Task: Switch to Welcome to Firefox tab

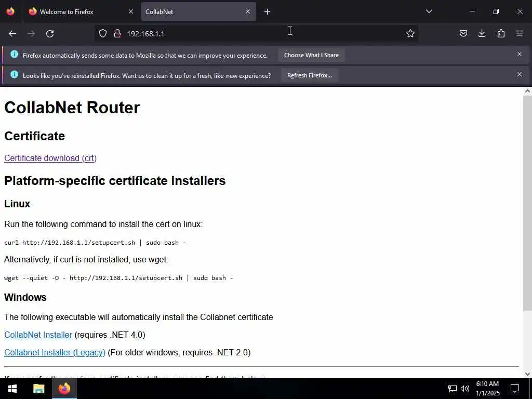Action: 81,11
